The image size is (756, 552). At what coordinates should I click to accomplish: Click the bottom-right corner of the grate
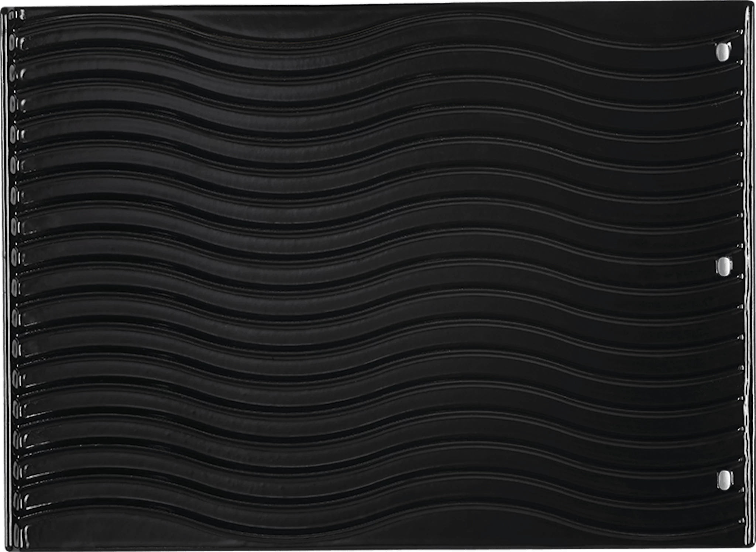(752, 546)
